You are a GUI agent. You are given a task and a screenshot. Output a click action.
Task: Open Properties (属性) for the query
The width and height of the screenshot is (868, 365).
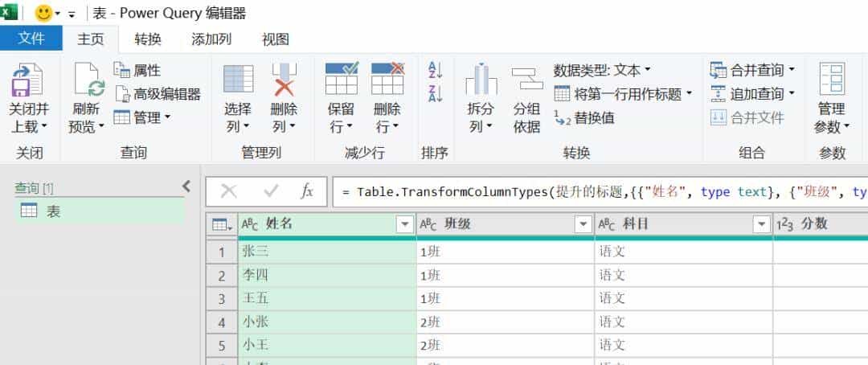point(137,70)
